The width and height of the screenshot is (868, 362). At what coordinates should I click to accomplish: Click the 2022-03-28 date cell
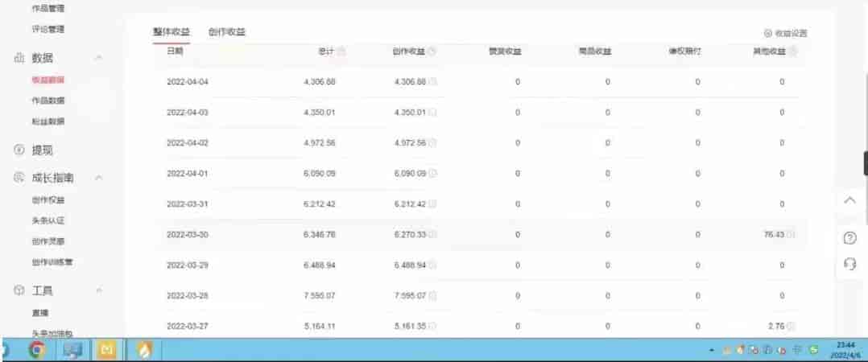click(x=188, y=296)
